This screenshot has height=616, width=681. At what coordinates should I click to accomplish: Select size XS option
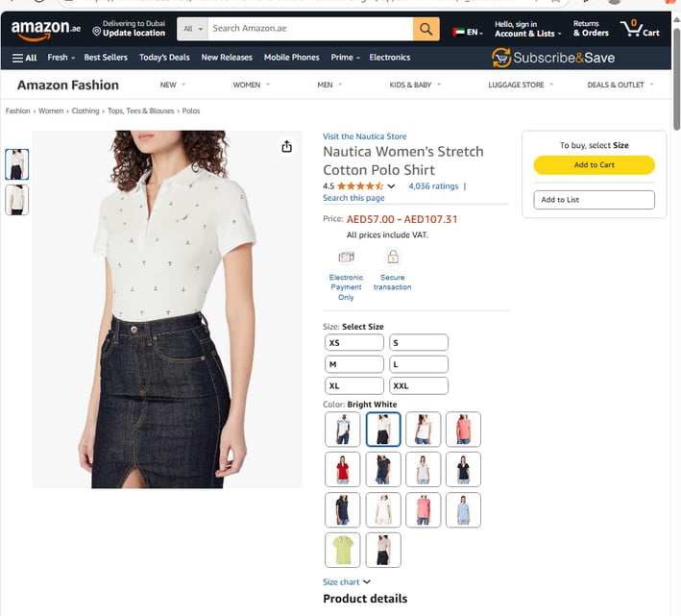coord(354,343)
